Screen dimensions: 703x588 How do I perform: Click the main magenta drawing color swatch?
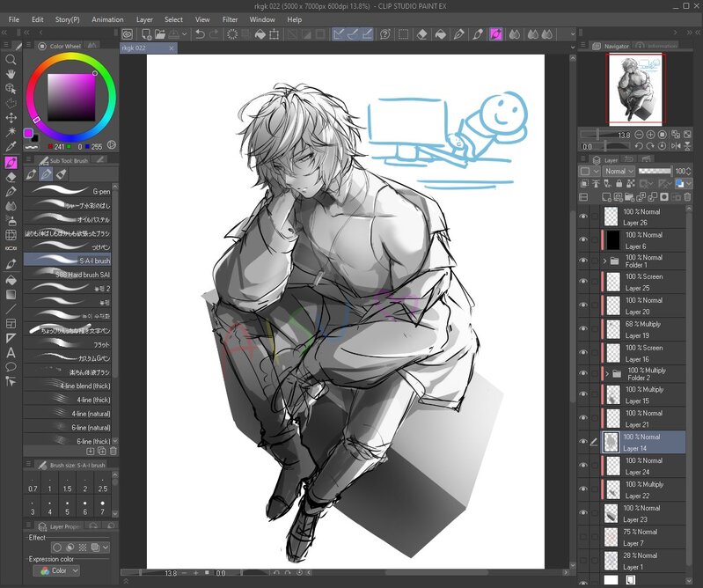click(x=28, y=133)
